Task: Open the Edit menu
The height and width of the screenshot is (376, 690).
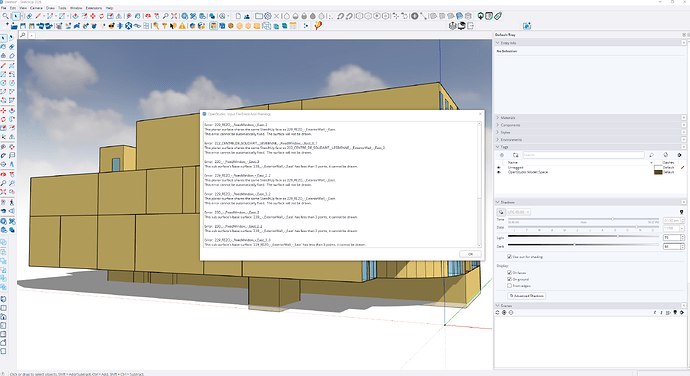Action: 13,8
